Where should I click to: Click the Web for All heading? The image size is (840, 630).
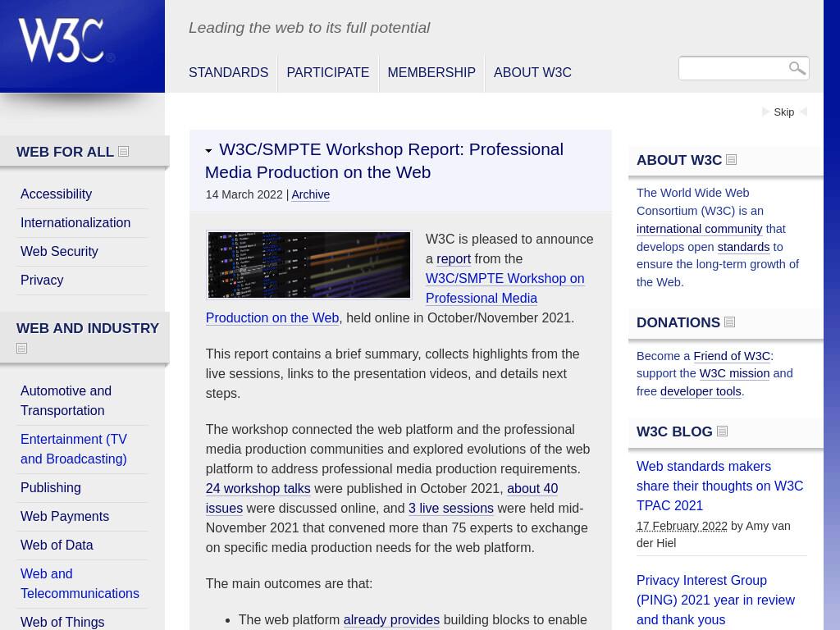pyautogui.click(x=65, y=152)
